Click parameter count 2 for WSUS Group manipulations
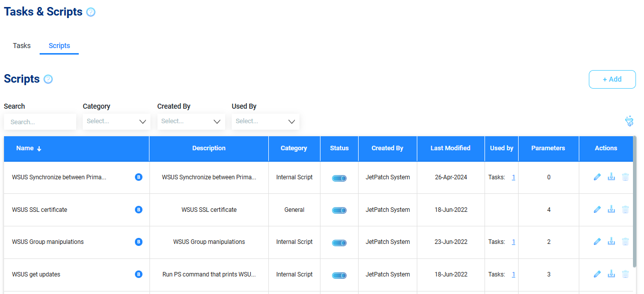 point(549,242)
